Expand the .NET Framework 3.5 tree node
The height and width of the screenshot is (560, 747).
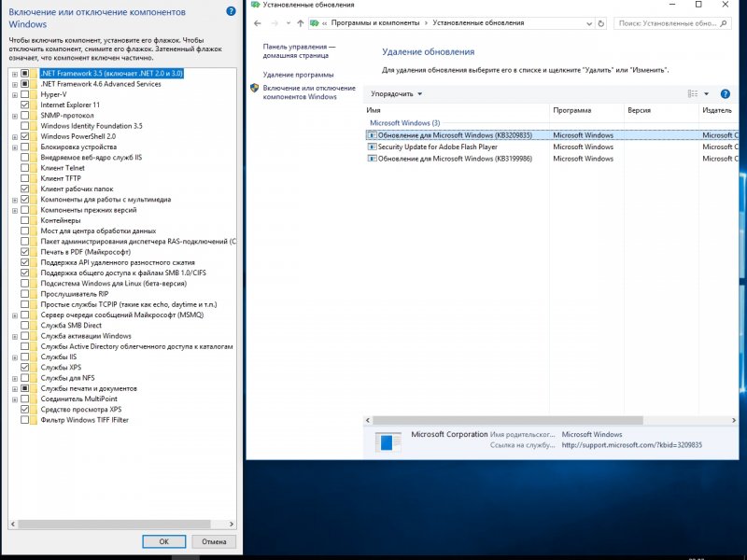click(x=15, y=74)
